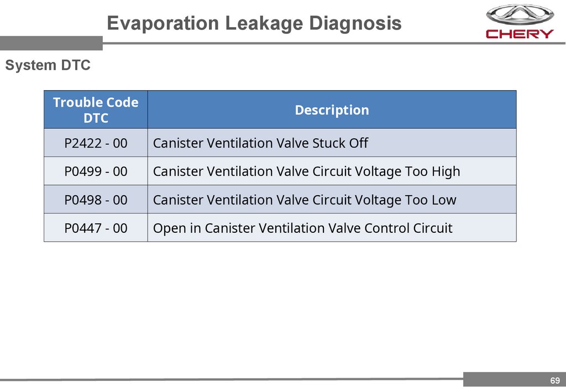The image size is (566, 392).
Task: Select the P0498 - 00 code cell
Action: pyautogui.click(x=96, y=200)
